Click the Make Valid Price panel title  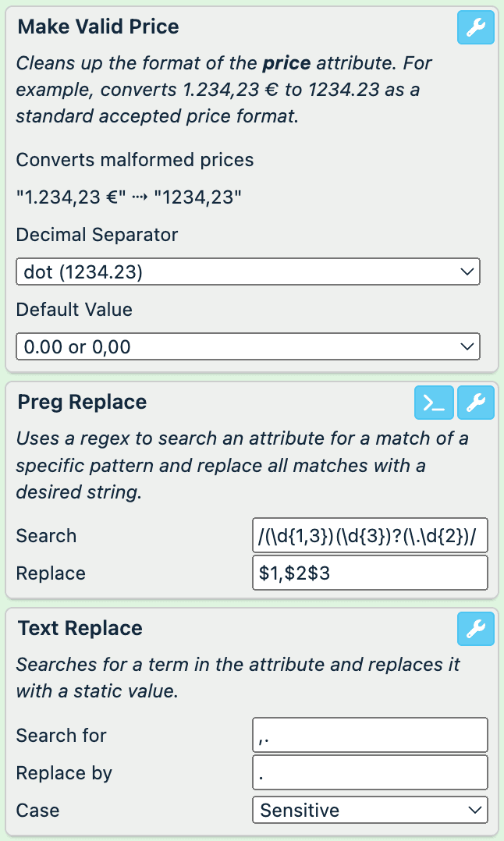tap(99, 27)
